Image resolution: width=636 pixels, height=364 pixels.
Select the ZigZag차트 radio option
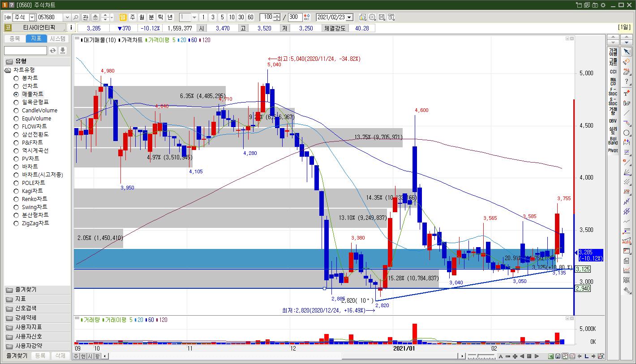coord(16,223)
